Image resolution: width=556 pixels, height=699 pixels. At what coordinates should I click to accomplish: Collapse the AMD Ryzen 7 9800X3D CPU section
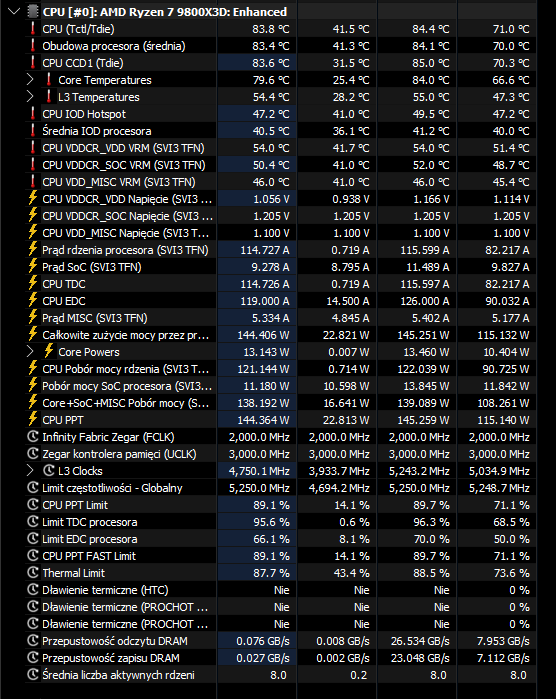click(14, 12)
